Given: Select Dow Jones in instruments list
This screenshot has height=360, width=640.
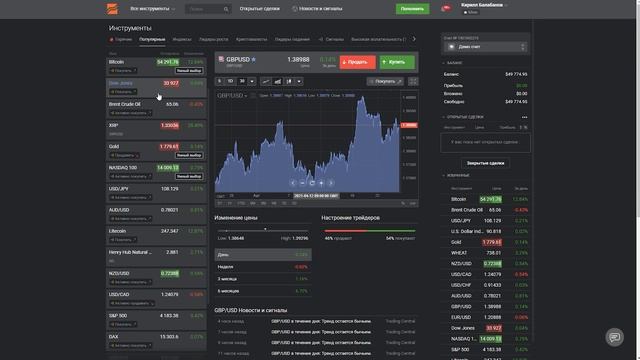Looking at the screenshot, I should click(156, 88).
